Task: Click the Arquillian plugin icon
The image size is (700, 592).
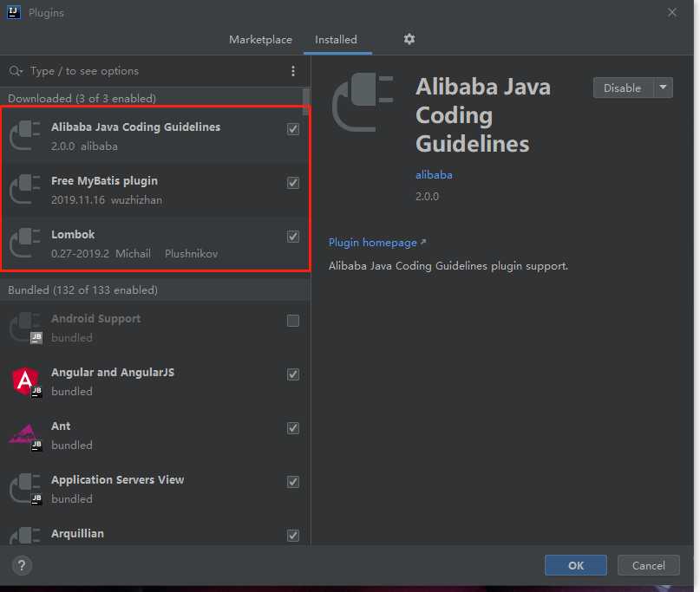Action: pos(25,536)
